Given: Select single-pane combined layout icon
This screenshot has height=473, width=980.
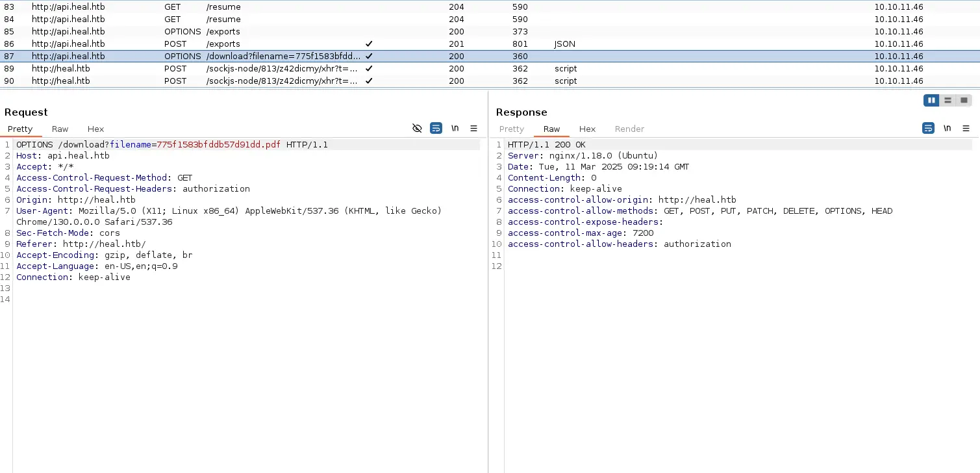Looking at the screenshot, I should [x=964, y=101].
